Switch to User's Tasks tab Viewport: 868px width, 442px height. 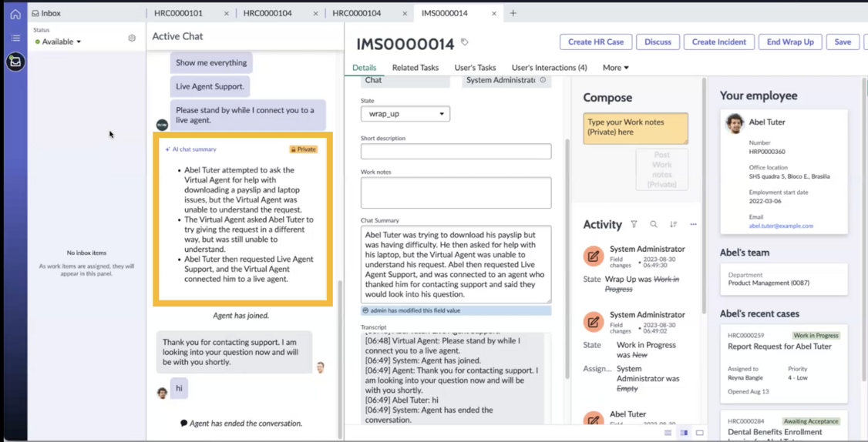(475, 68)
